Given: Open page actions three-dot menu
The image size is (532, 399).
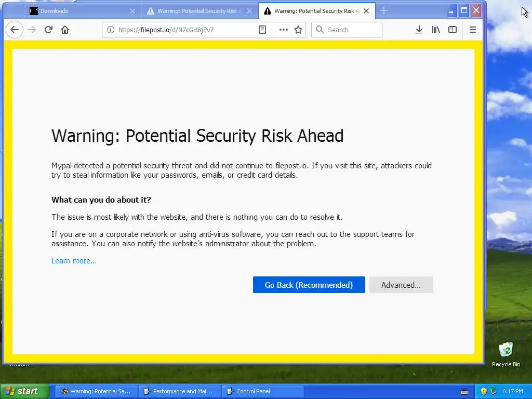Looking at the screenshot, I should (283, 30).
